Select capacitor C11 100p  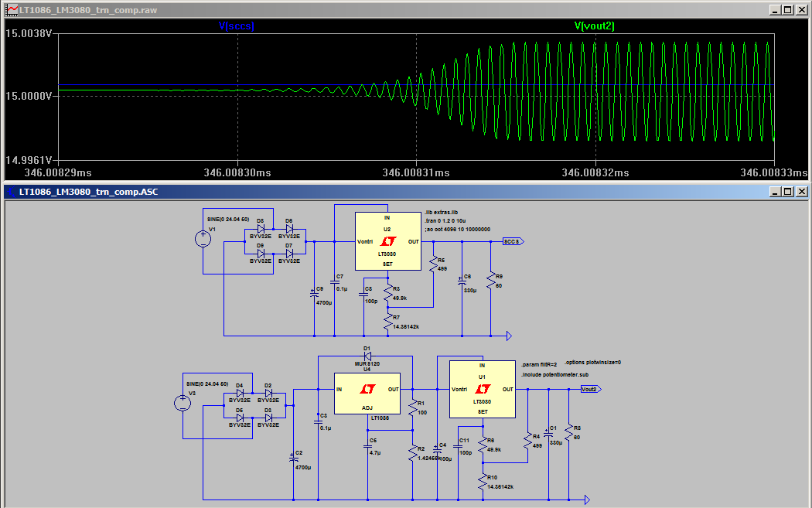tap(458, 446)
